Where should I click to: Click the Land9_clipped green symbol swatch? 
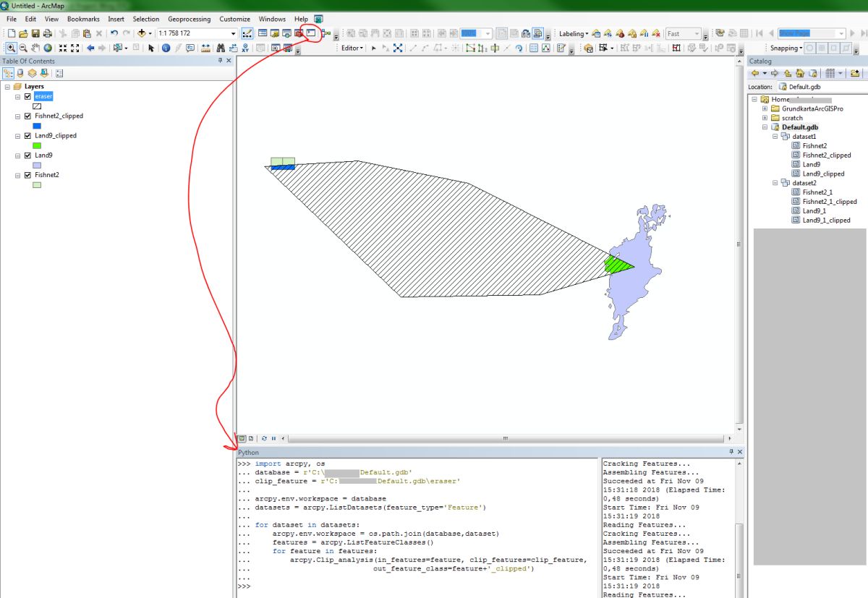[x=37, y=145]
